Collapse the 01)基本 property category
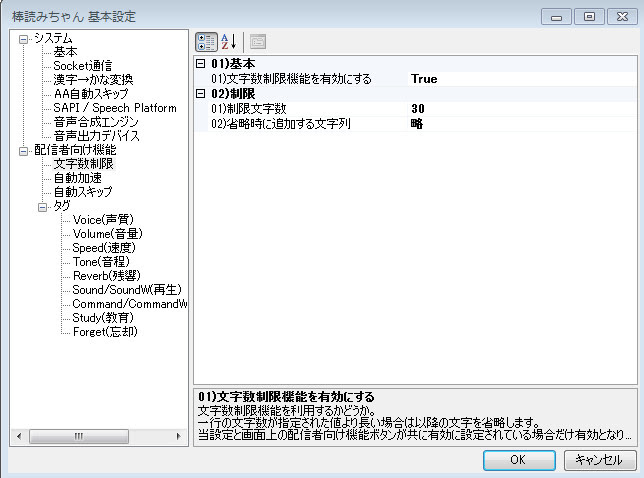This screenshot has width=644, height=478. (x=200, y=64)
